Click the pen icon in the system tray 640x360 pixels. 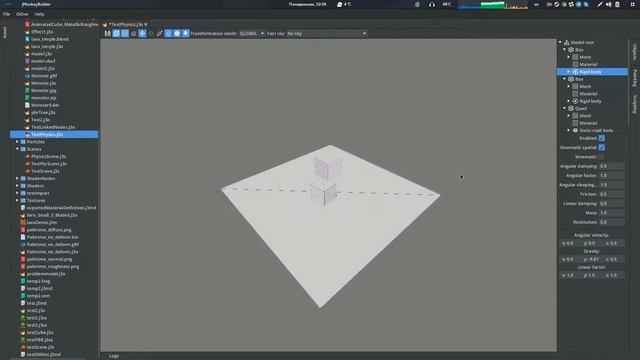(600, 4)
